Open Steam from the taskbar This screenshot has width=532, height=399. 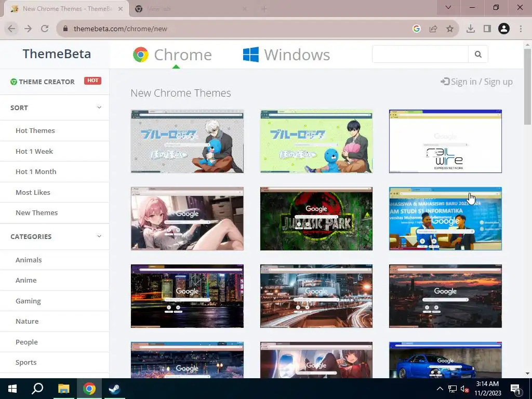point(114,389)
